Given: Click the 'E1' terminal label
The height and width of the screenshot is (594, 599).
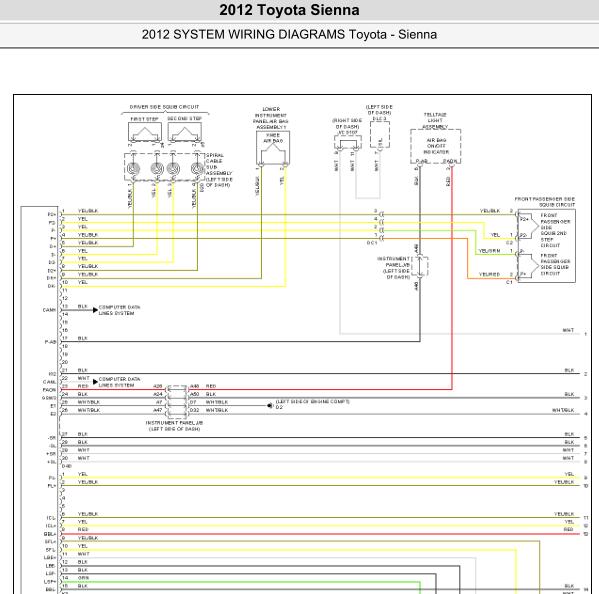Looking at the screenshot, I should [x=53, y=406].
